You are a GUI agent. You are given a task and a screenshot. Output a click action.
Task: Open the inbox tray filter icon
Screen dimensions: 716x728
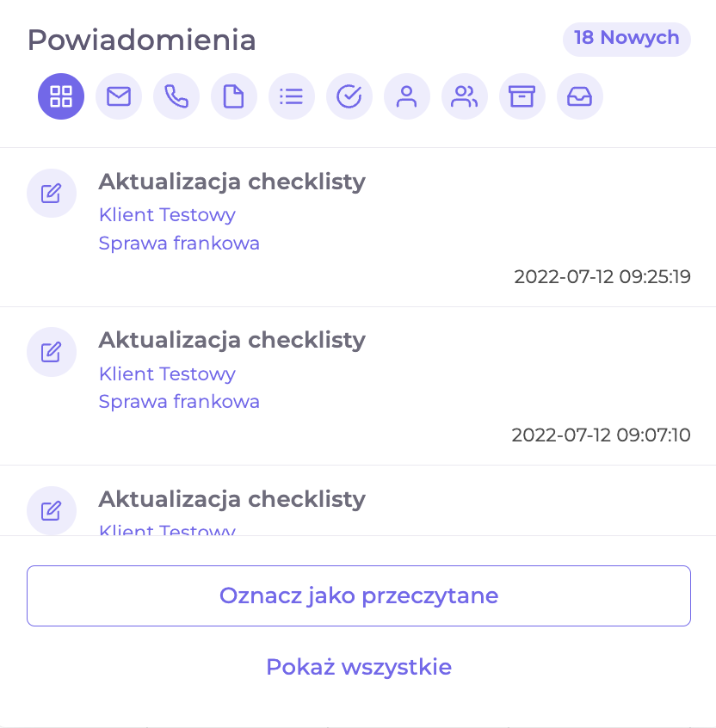(x=579, y=96)
